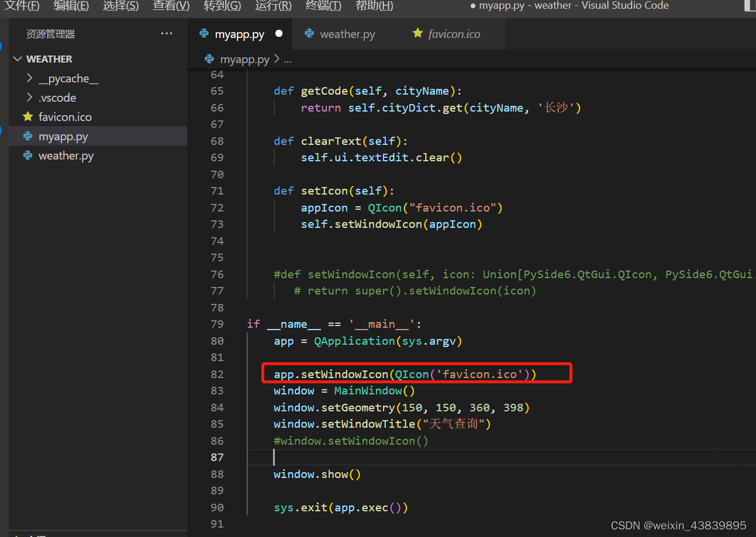Open the 文件 menu
The width and height of the screenshot is (756, 537).
coord(22,6)
